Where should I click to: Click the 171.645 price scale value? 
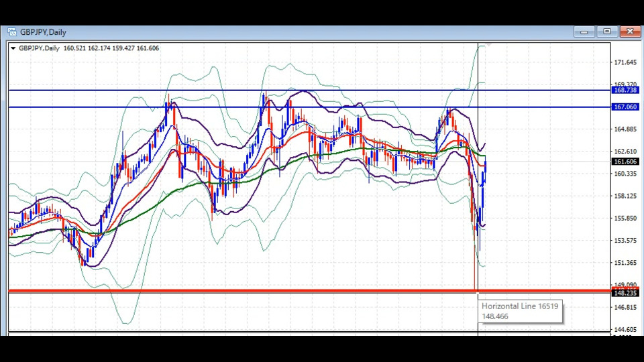pyautogui.click(x=625, y=62)
